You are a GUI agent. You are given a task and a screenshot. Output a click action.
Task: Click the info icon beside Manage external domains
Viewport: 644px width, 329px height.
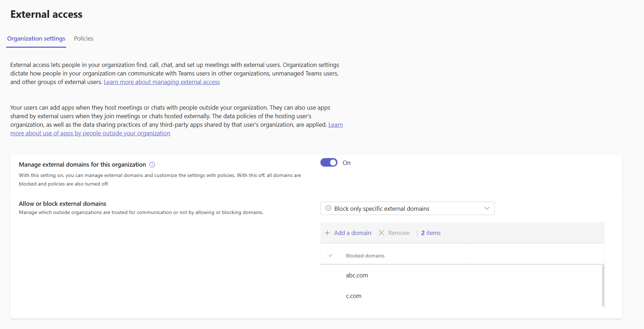point(152,164)
